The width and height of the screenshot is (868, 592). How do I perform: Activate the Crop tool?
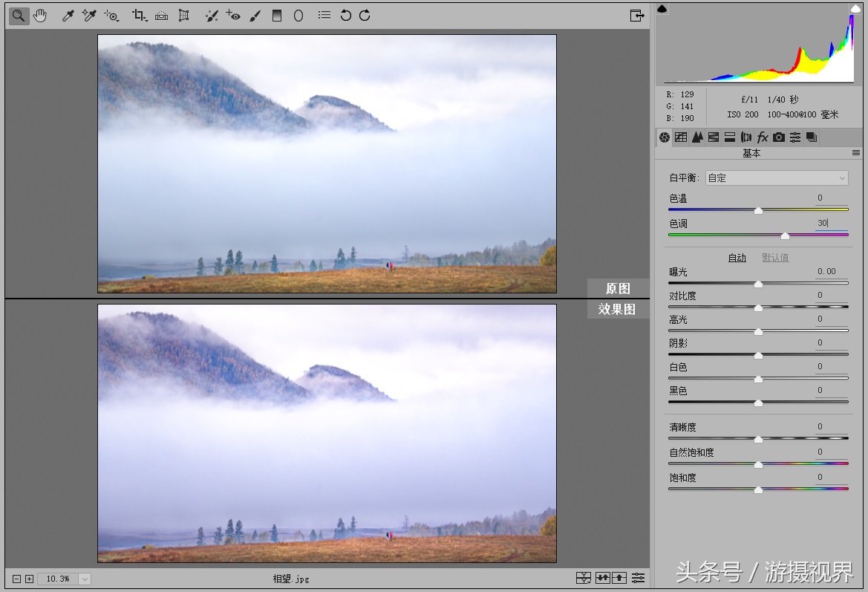pos(140,15)
